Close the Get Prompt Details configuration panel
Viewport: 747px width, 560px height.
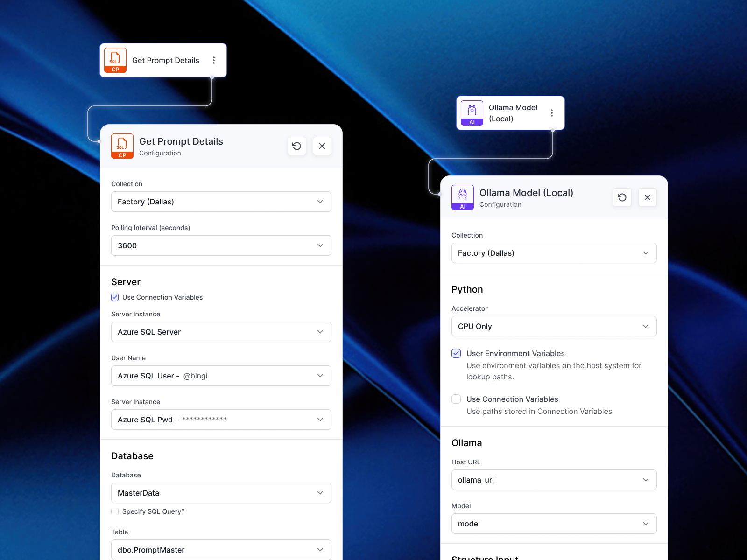coord(322,146)
